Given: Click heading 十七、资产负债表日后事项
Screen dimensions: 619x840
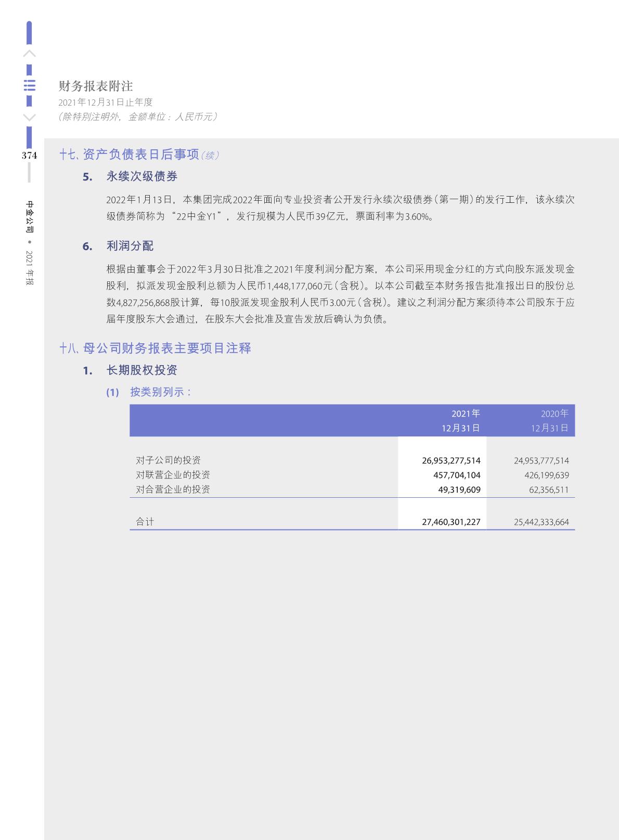Looking at the screenshot, I should [130, 154].
